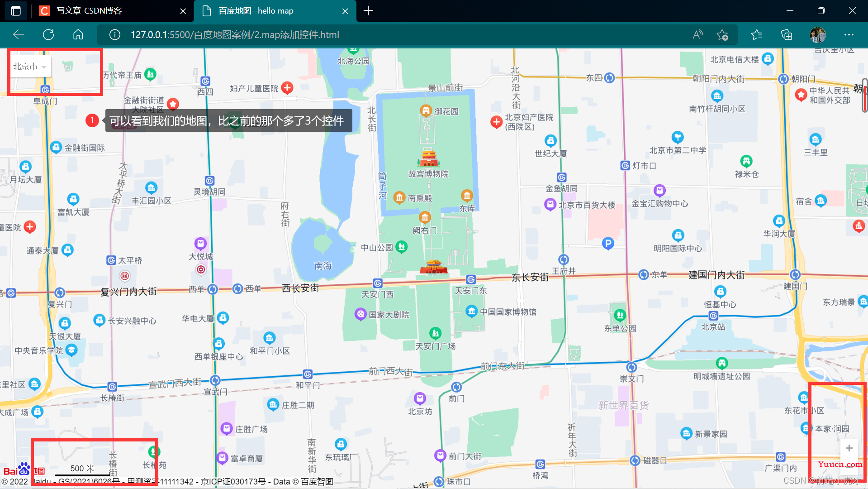
Task: Open browser collections
Action: tap(787, 35)
